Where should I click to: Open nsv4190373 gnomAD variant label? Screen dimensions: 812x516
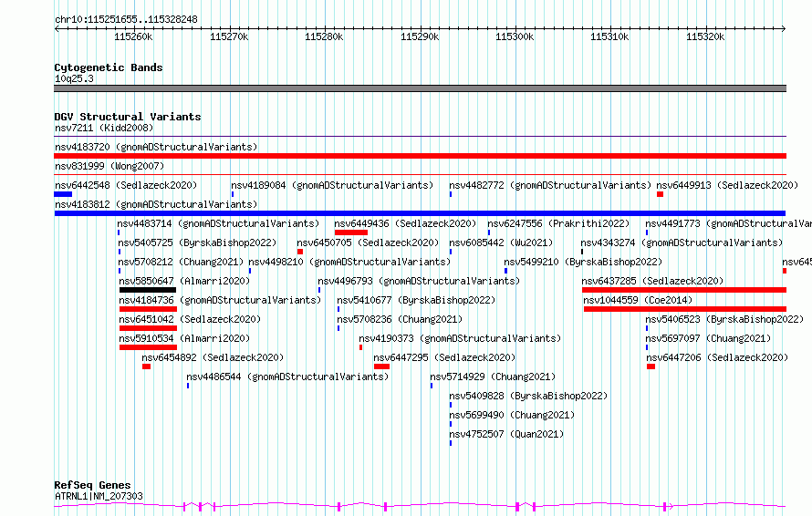(460, 338)
